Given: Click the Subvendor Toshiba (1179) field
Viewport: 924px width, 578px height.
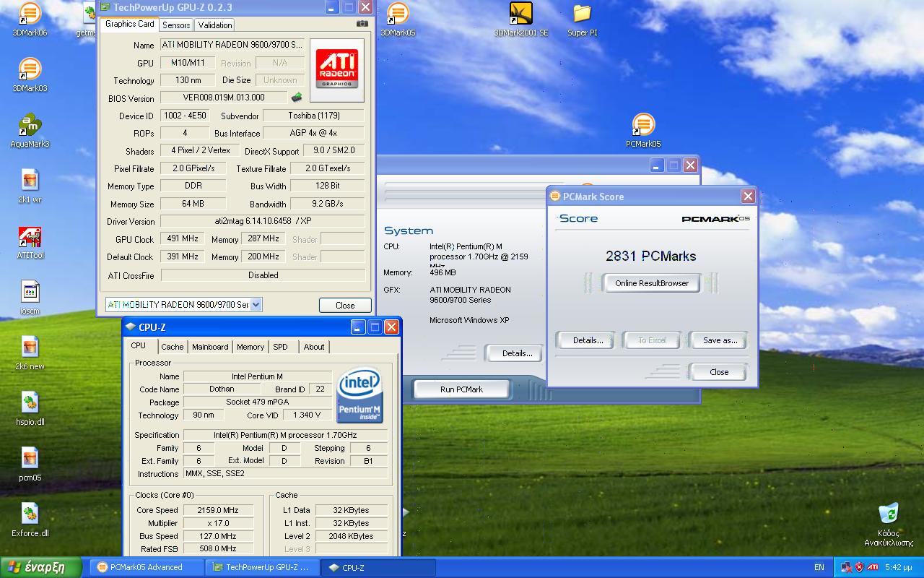Looking at the screenshot, I should tap(313, 116).
